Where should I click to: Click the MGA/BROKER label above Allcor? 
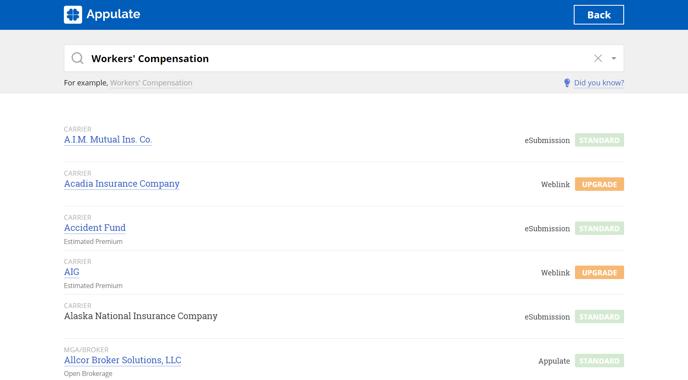click(86, 350)
